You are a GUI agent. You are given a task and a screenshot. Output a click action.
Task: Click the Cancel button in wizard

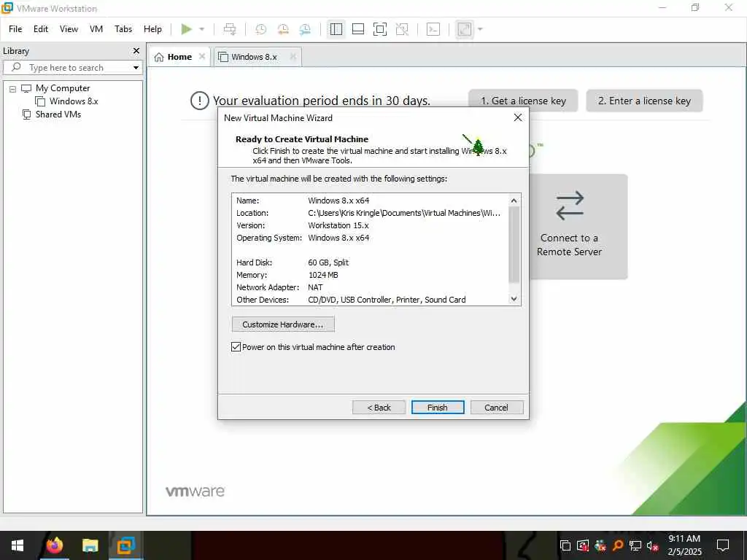click(496, 407)
